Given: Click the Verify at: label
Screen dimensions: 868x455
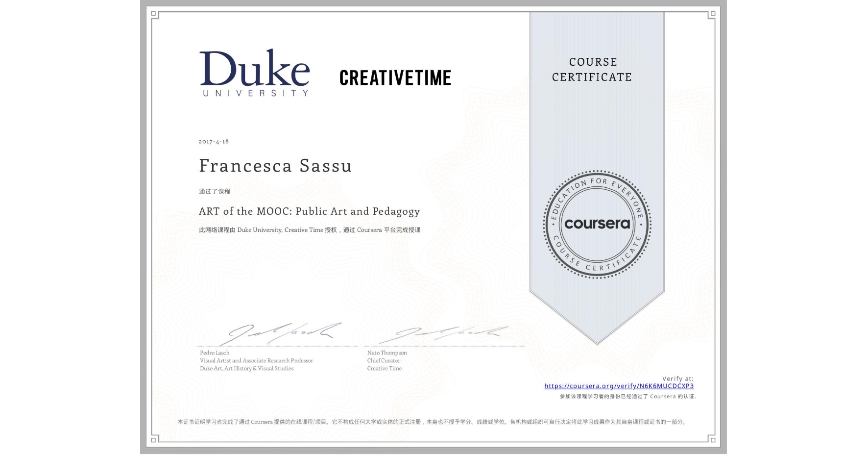Looking at the screenshot, I should coord(678,379).
